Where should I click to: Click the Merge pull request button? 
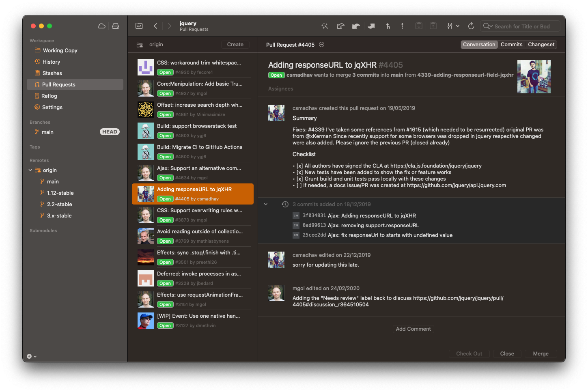point(541,354)
